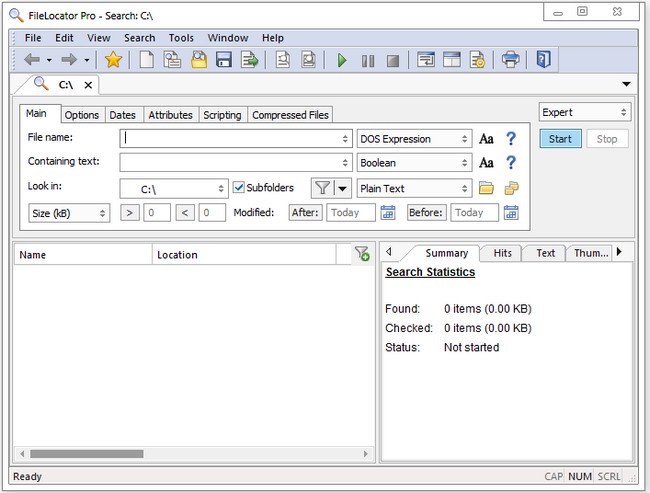Open saved search criteria folder icon

(199, 60)
